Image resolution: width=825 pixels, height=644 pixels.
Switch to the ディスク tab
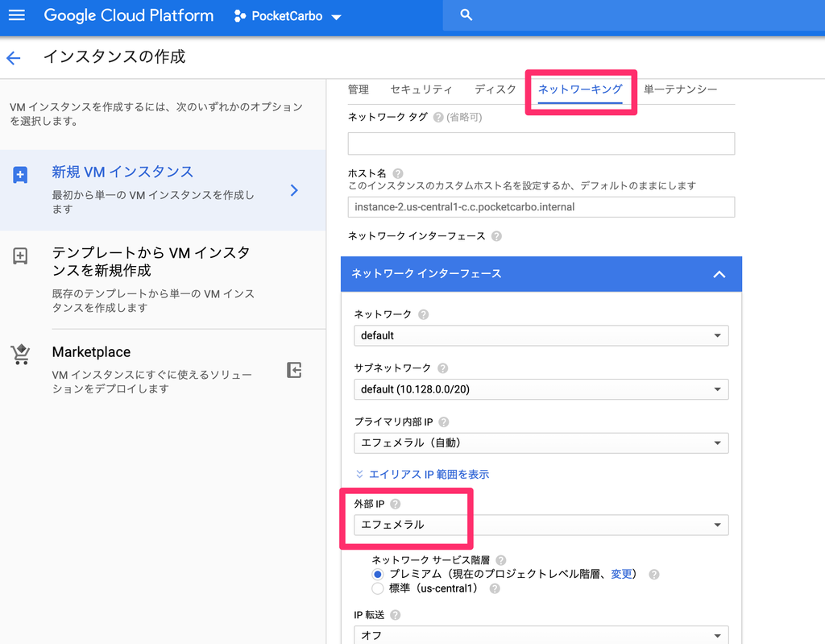pyautogui.click(x=495, y=89)
